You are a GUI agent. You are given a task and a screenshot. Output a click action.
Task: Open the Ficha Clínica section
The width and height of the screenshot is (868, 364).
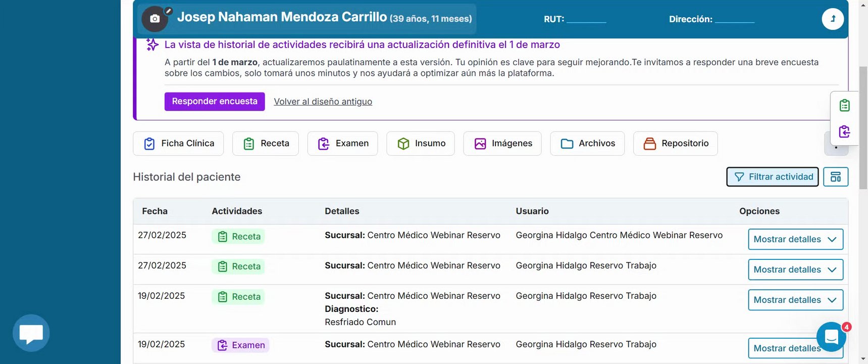(x=178, y=144)
